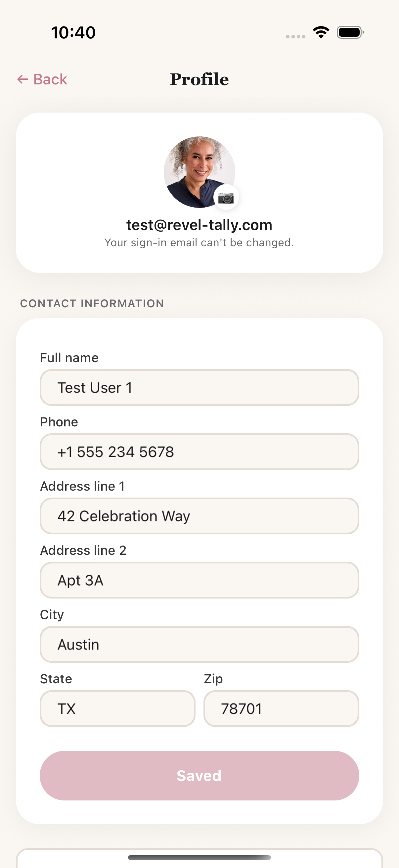
Task: Go back using the Back link
Action: [42, 79]
